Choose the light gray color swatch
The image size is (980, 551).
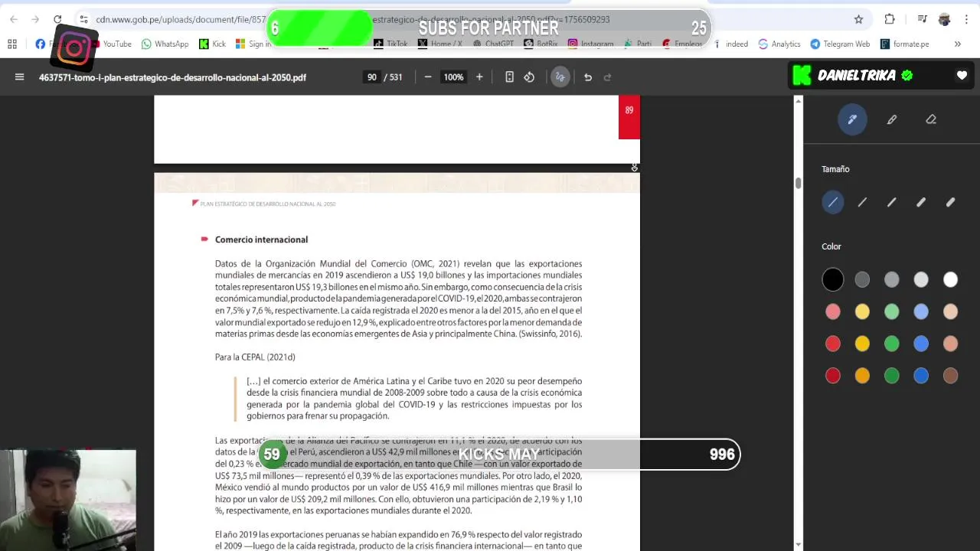[x=921, y=280]
